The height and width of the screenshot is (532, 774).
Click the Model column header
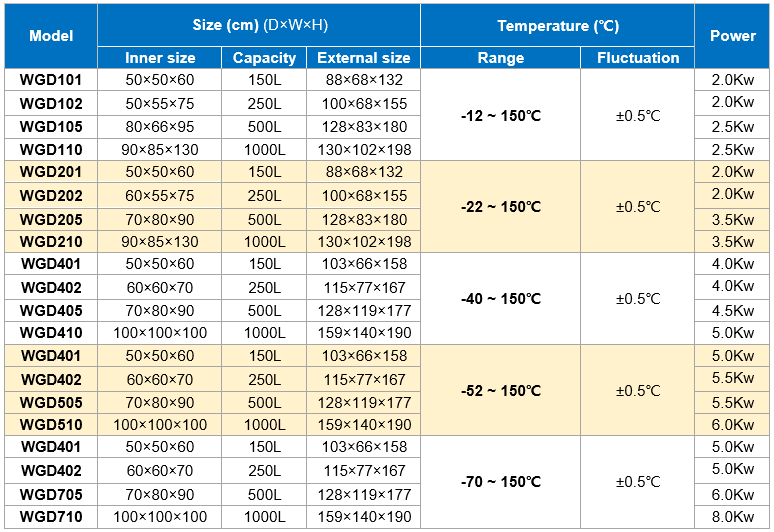(x=51, y=36)
